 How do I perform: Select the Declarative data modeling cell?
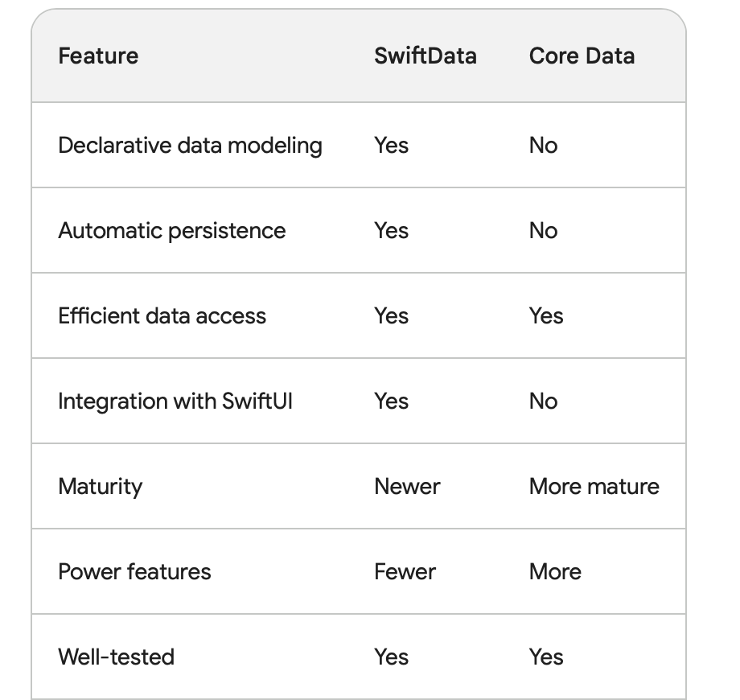(190, 146)
